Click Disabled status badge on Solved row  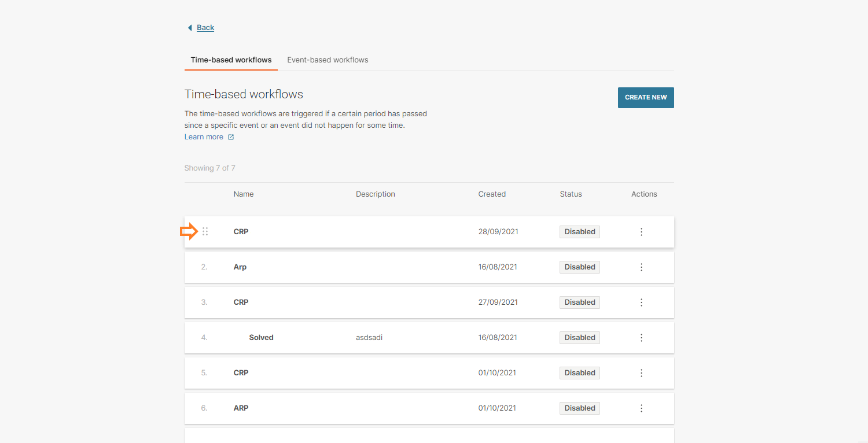click(579, 338)
